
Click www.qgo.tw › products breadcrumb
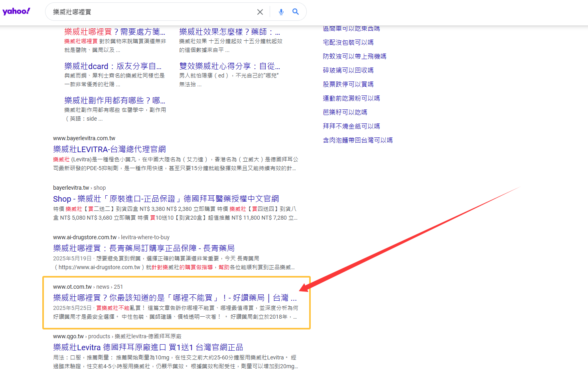point(117,336)
